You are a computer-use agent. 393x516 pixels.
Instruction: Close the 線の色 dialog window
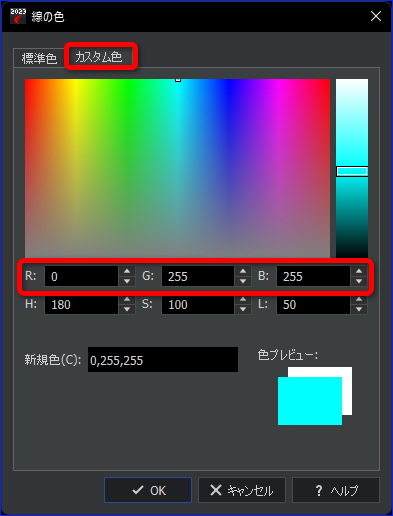[376, 16]
